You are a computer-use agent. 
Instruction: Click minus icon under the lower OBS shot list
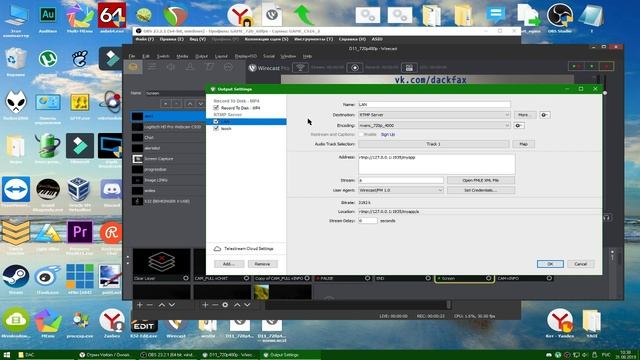click(x=150, y=305)
